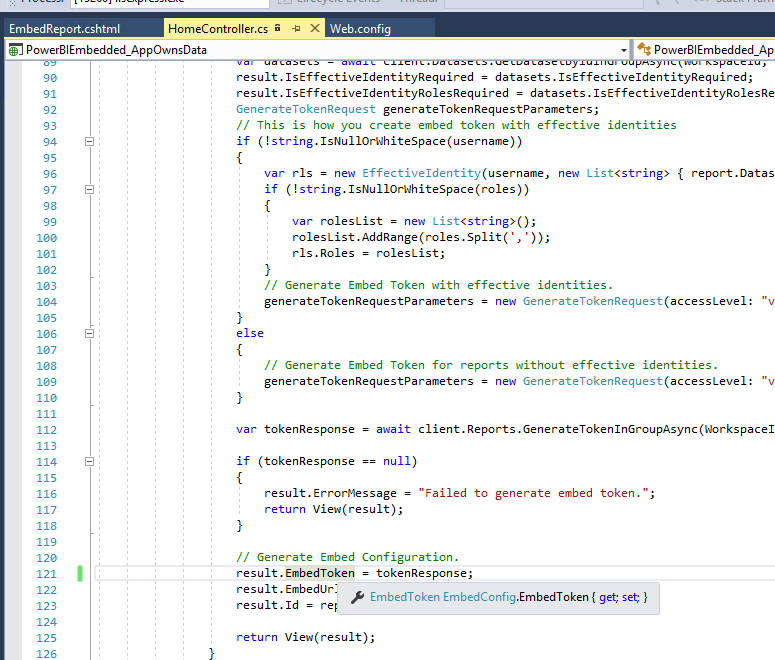Screen dimensions: 775x660
Task: Click EmbedConfig.EmbedToken text in the tooltip
Action: 516,597
